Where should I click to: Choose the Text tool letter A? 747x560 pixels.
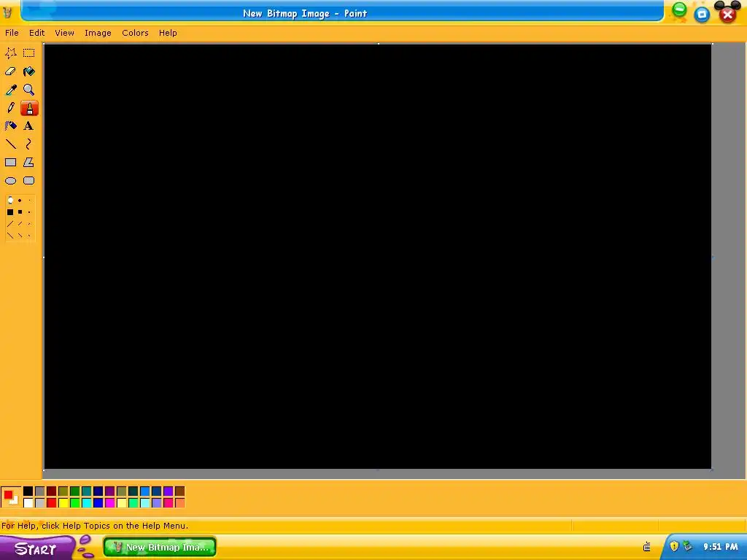point(28,125)
